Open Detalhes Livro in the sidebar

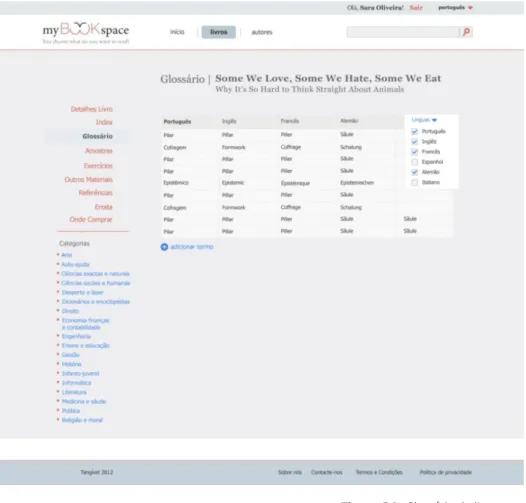click(x=92, y=109)
